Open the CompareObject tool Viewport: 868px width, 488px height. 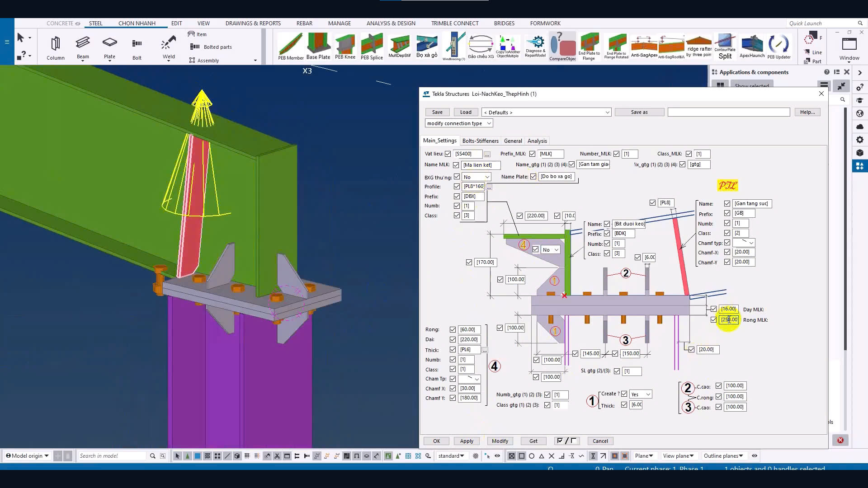click(x=562, y=47)
